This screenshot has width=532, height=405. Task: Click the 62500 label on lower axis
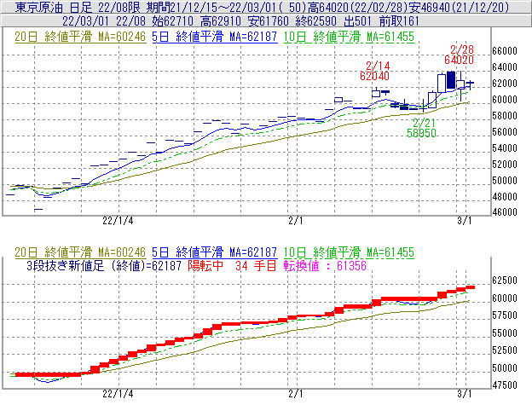(505, 281)
